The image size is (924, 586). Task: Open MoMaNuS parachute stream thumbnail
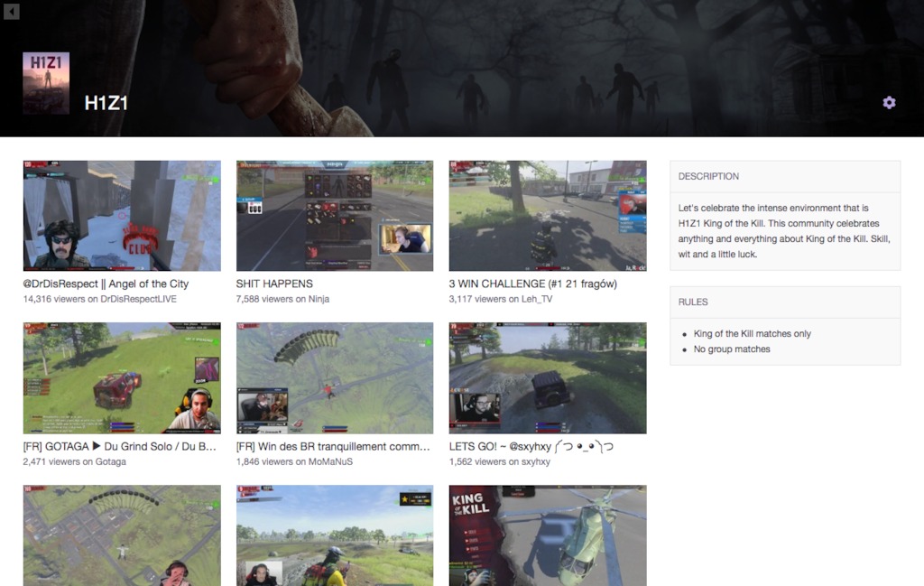(335, 378)
